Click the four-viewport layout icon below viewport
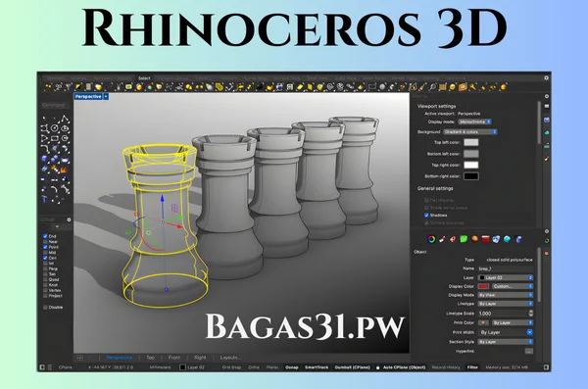 80,358
